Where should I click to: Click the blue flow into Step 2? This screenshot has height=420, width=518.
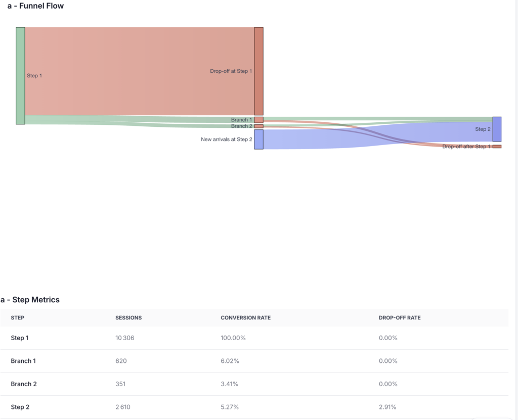[379, 137]
